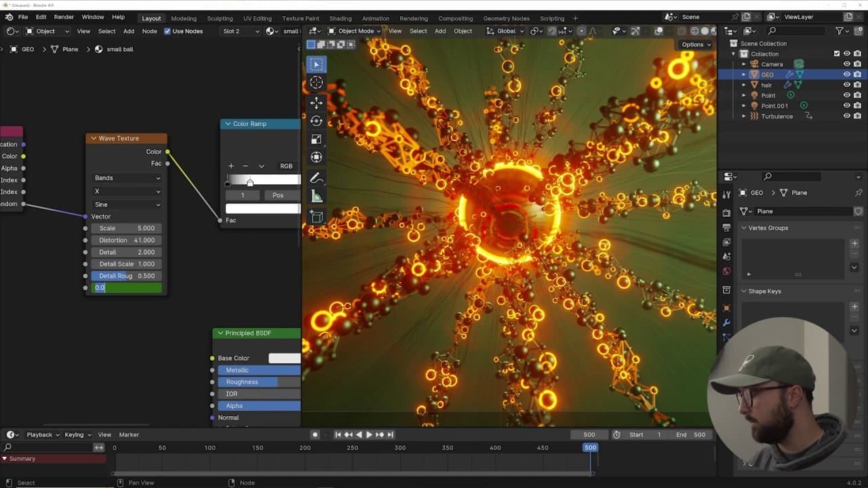Select the Measure tool
The width and height of the screenshot is (868, 488).
[316, 197]
